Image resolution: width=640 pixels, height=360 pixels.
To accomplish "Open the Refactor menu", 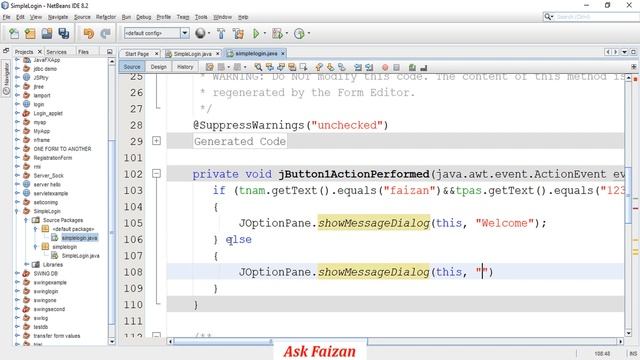I will (106, 17).
